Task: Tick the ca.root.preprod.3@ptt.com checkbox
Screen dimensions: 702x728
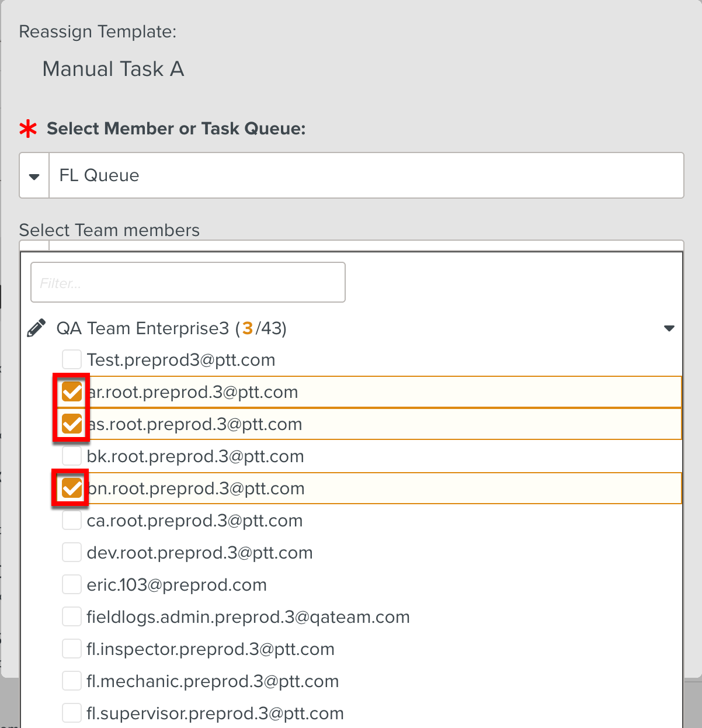Action: tap(72, 521)
